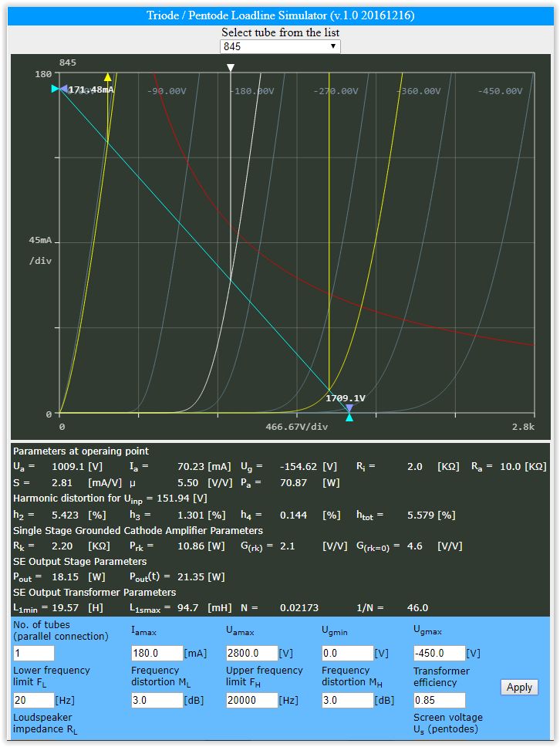Click the white triangle marker above the graph
Viewport: 560px width, 747px height.
[231, 68]
